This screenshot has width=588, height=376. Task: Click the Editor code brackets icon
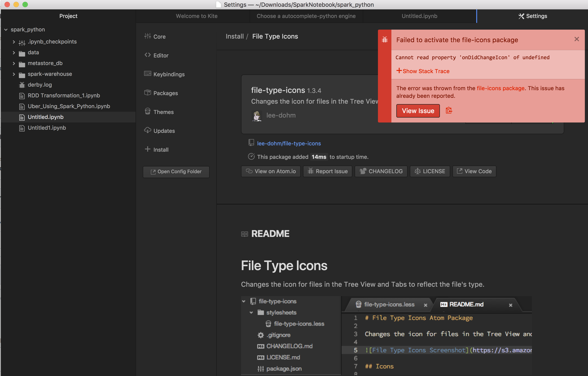[147, 55]
